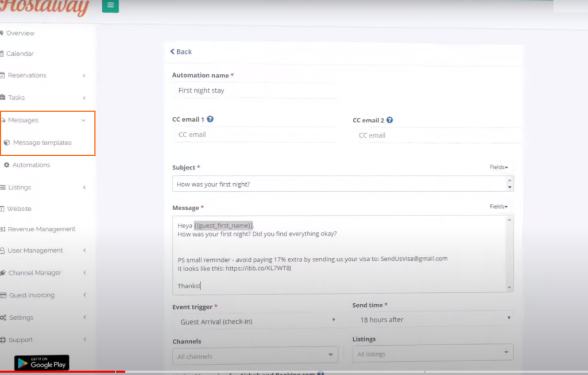Image resolution: width=588 pixels, height=375 pixels.
Task: Open the Listings dropdown
Action: tap(432, 353)
